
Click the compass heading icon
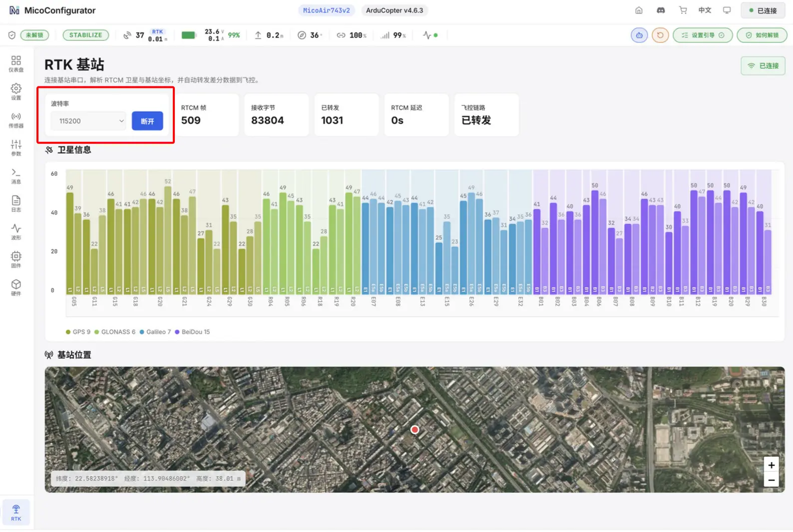[x=302, y=35]
